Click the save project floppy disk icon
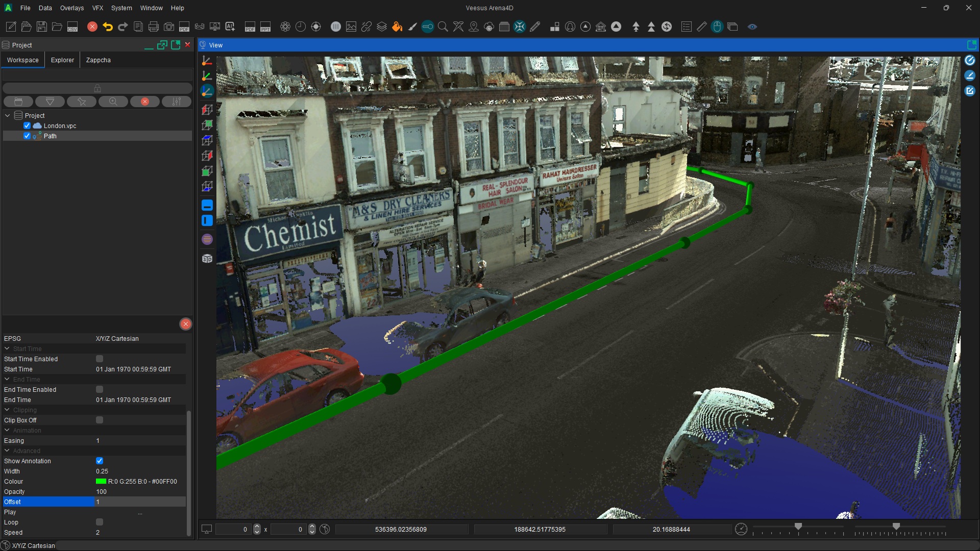980x551 pixels. 42,27
